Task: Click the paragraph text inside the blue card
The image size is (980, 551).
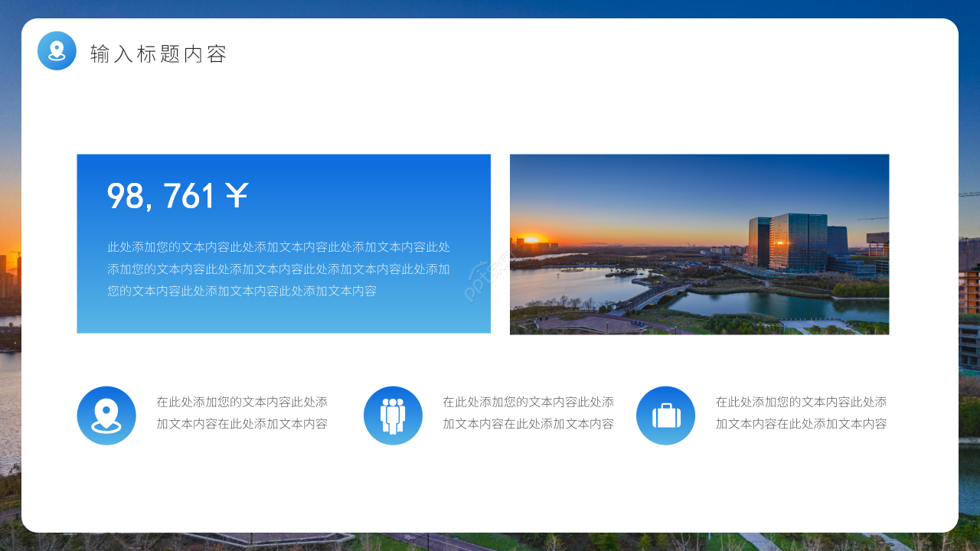Action: pyautogui.click(x=279, y=269)
